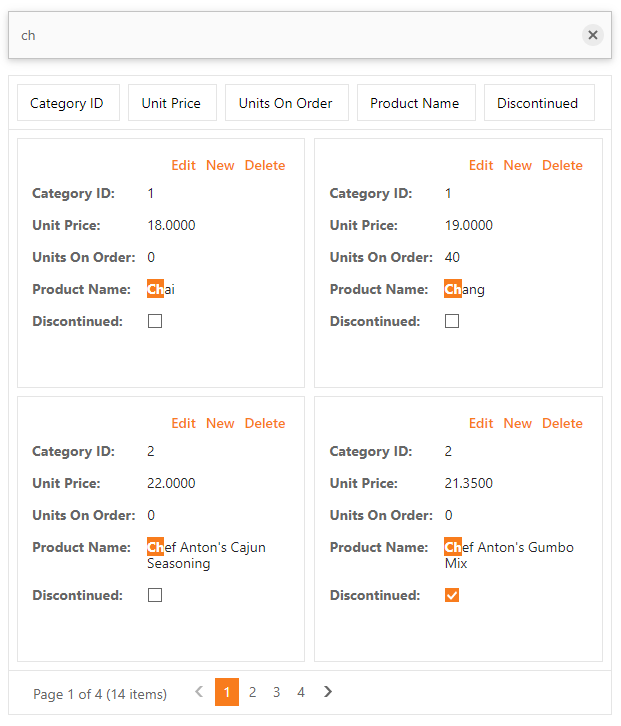Viewport: 621px width, 726px height.
Task: Open page 2 of the results
Action: coord(252,692)
